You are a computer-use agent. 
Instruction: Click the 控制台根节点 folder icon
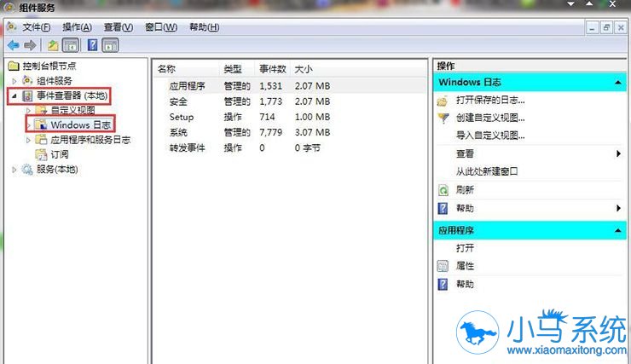point(14,66)
